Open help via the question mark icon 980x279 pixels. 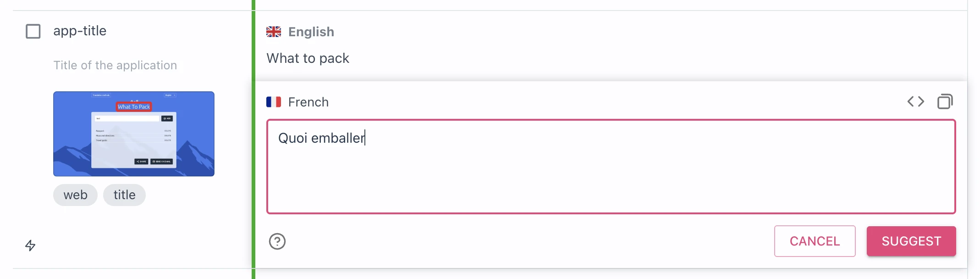coord(277,242)
